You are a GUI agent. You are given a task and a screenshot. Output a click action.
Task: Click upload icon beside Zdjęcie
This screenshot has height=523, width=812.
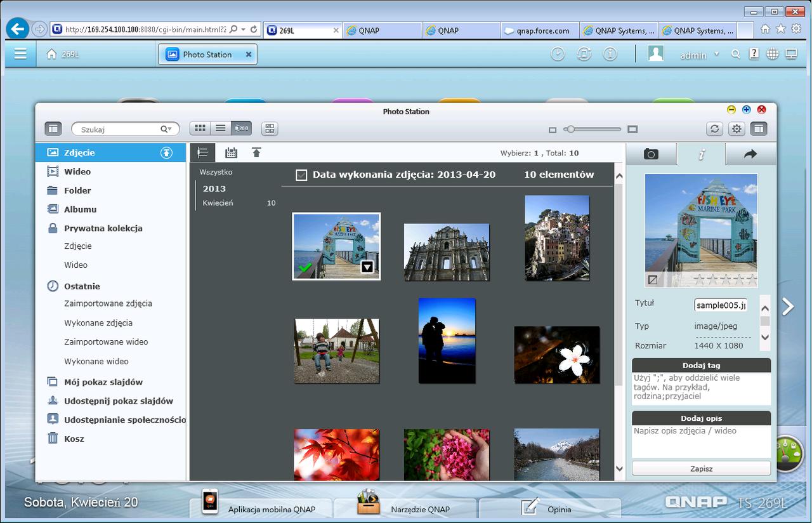coord(166,152)
